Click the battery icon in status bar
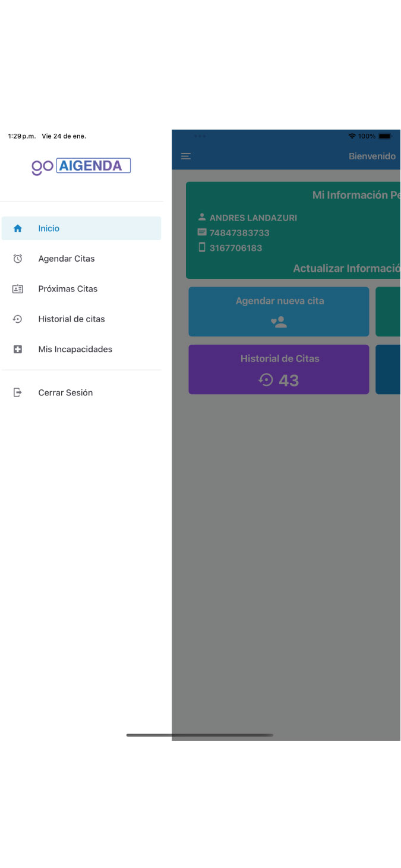The width and height of the screenshot is (401, 868). point(386,136)
